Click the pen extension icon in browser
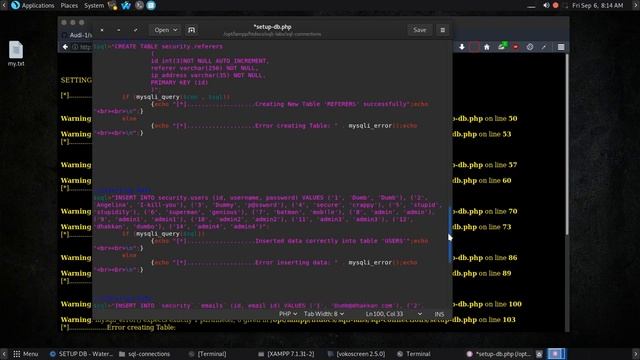 click(544, 47)
